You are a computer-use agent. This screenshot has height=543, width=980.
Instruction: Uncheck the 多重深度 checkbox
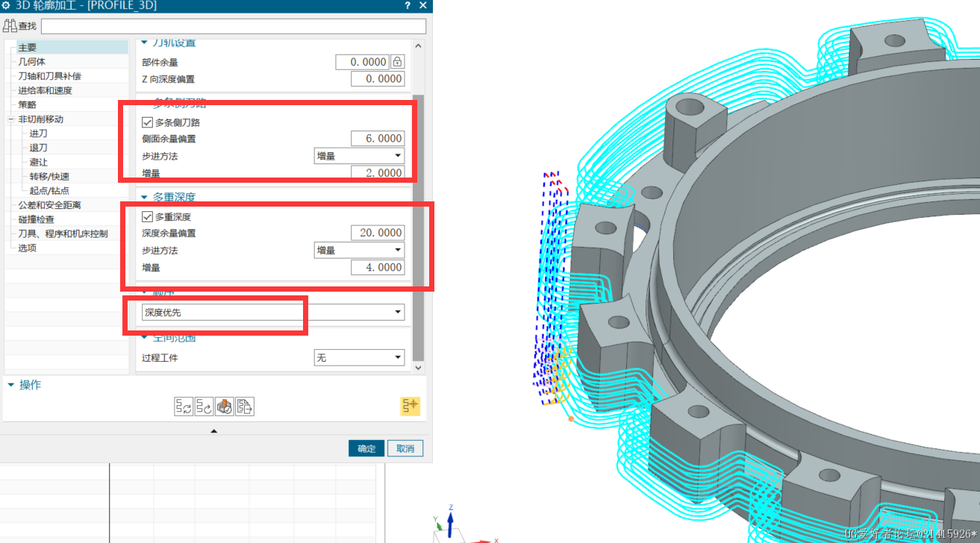[147, 217]
